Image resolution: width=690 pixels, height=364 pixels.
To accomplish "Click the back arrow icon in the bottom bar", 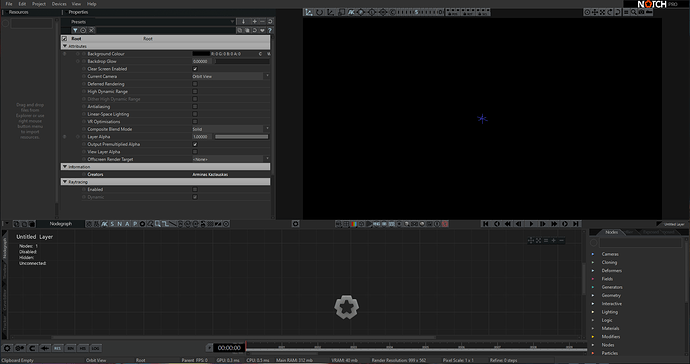I will coord(44,348).
